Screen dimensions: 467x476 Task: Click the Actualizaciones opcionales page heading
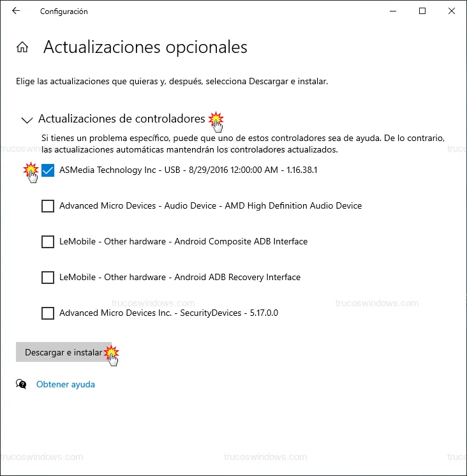[145, 47]
